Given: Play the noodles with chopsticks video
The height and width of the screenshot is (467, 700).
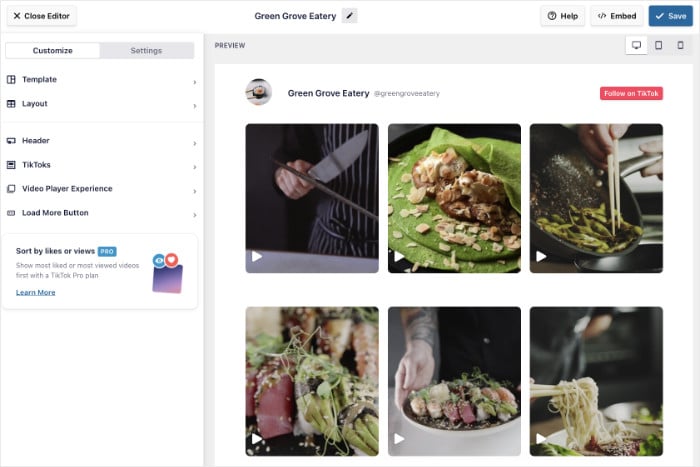Looking at the screenshot, I should click(x=541, y=439).
